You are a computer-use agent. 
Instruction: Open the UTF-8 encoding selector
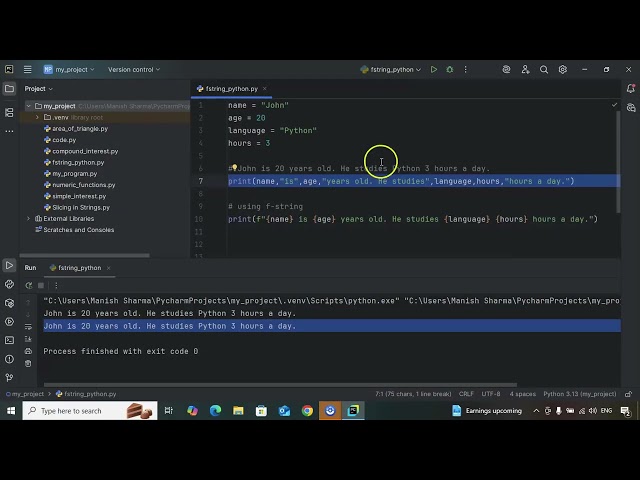click(x=491, y=394)
